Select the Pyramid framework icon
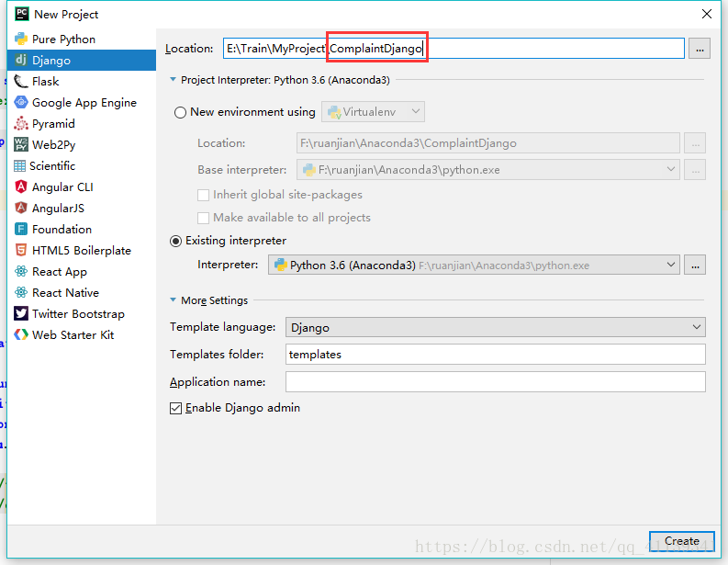 [x=21, y=124]
